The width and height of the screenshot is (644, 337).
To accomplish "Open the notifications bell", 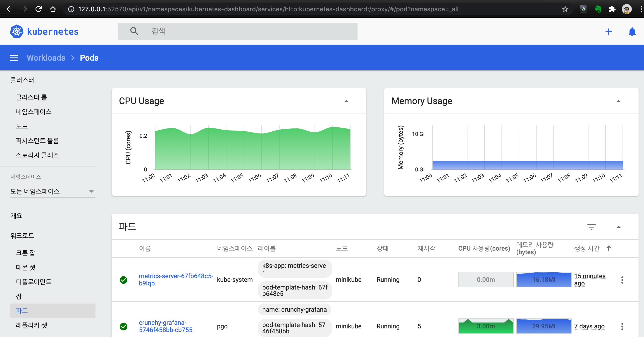I will pos(632,32).
